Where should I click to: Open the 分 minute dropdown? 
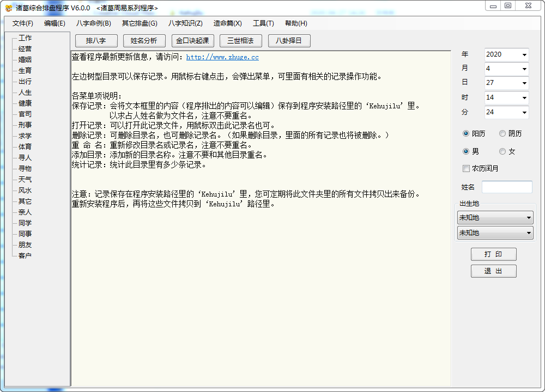point(524,113)
